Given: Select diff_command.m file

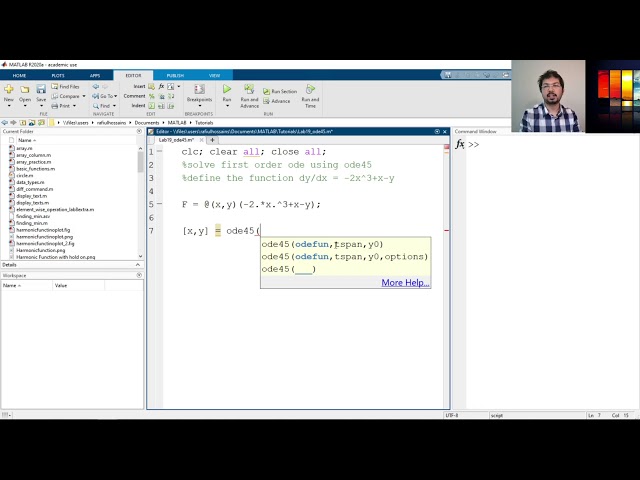Looking at the screenshot, I should pyautogui.click(x=35, y=189).
